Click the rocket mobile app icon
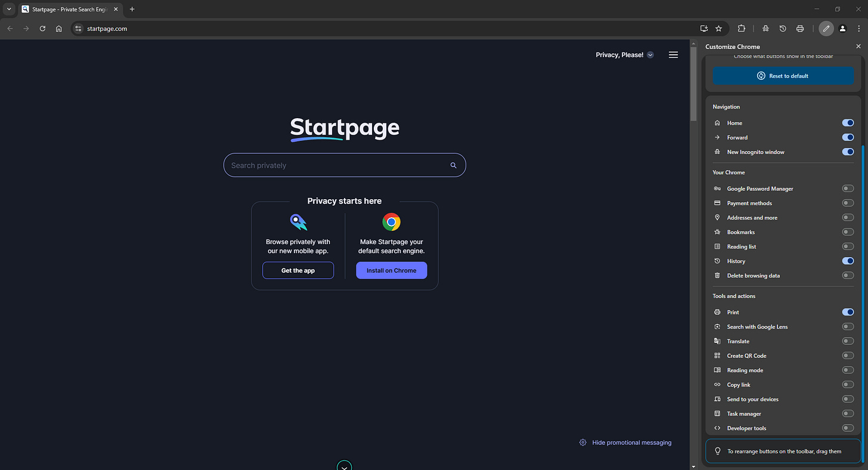The image size is (868, 470). click(298, 222)
